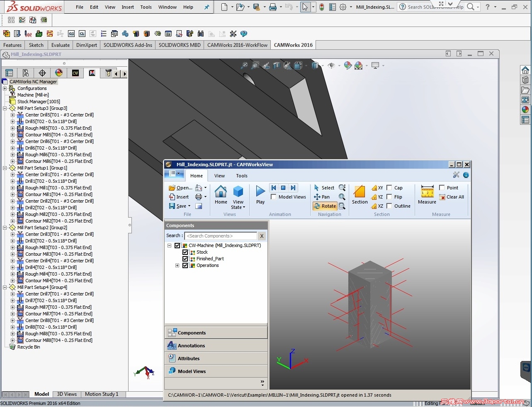Select Stock Manager[1005] tree item
The image size is (532, 407).
pyautogui.click(x=39, y=102)
